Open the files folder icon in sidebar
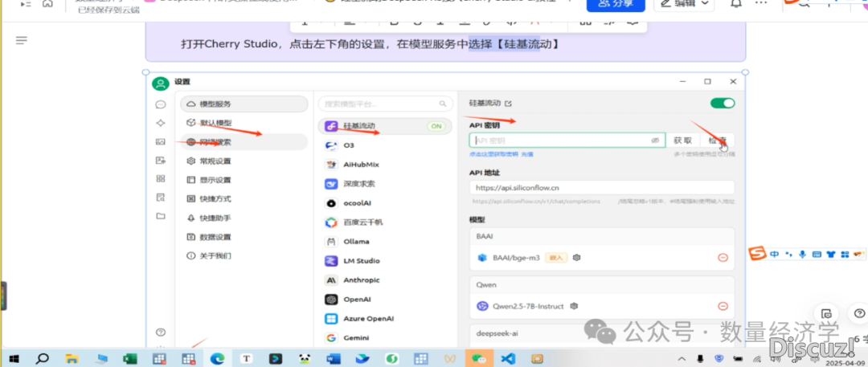The image size is (868, 367). coord(161,216)
